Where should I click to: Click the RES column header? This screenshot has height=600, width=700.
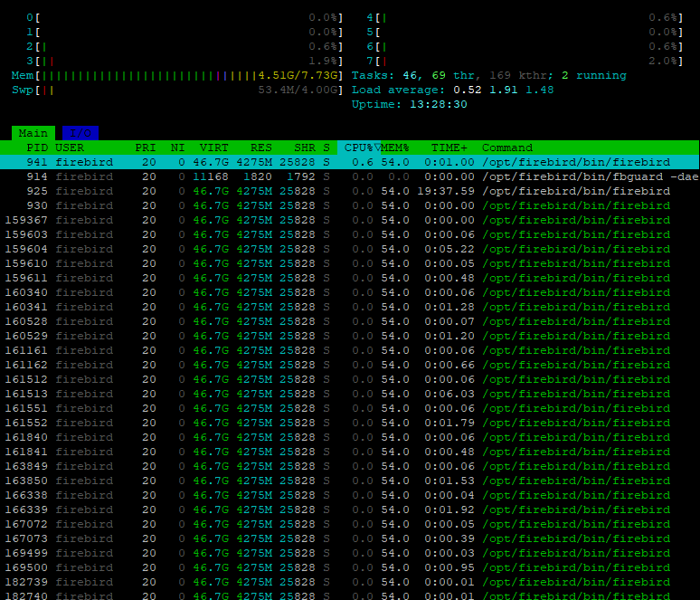point(260,148)
